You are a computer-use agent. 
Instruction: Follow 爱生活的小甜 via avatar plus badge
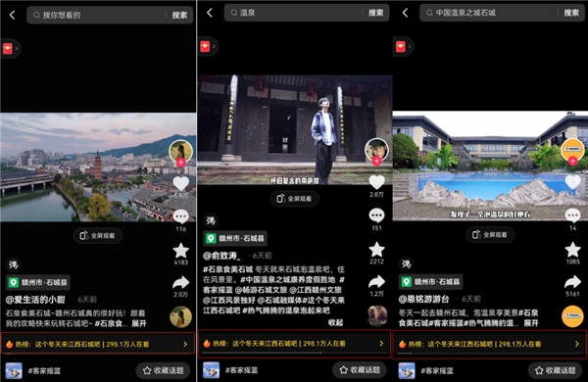(180, 163)
